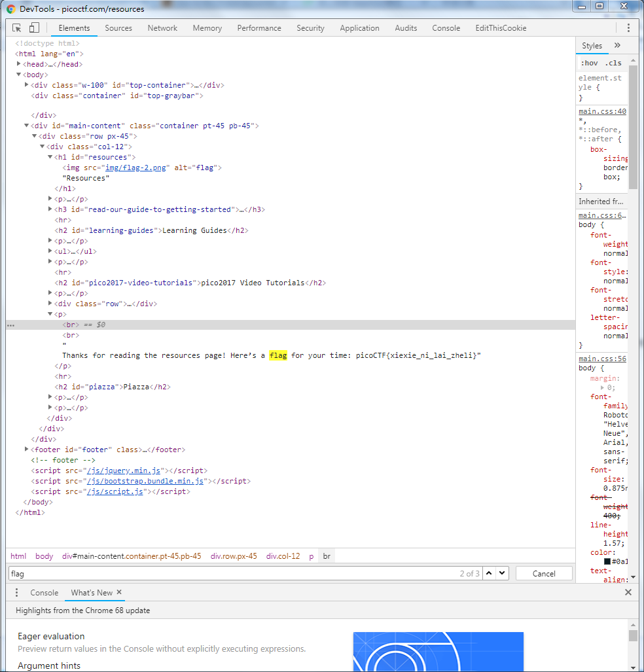Viewport: 644px width, 672px height.
Task: Open the drawer three-dot menu
Action: (x=16, y=592)
